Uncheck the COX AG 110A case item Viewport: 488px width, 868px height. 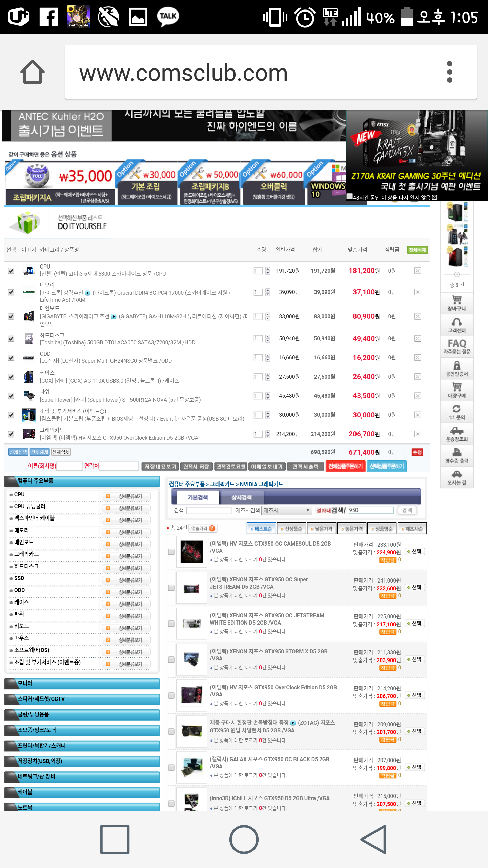(x=11, y=377)
